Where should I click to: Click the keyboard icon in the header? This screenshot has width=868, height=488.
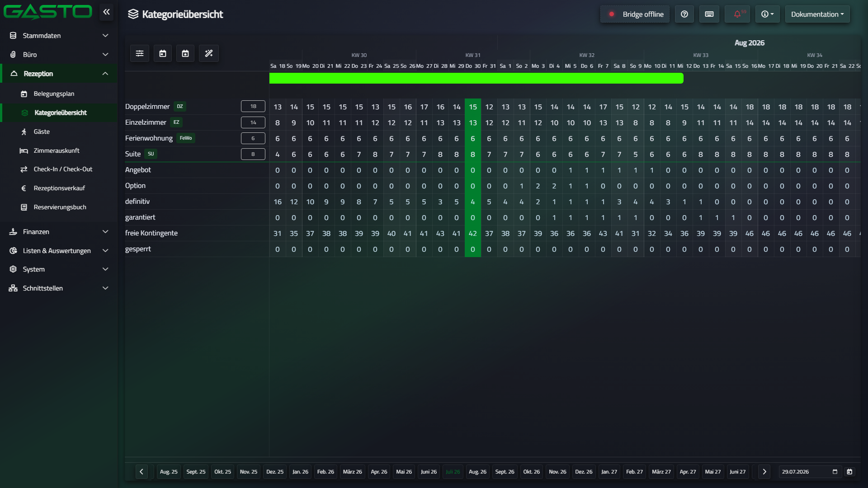tap(709, 14)
